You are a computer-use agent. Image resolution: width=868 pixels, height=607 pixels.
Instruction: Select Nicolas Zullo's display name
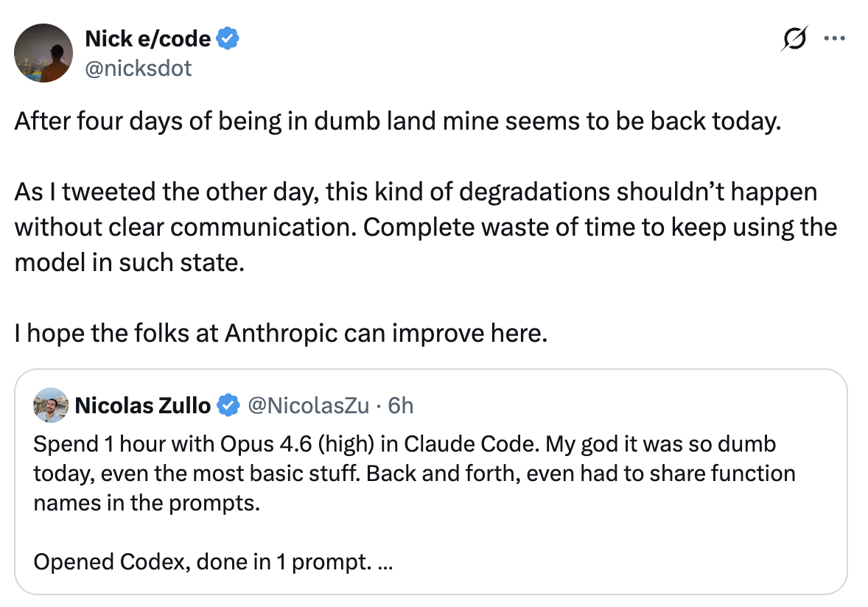point(139,404)
